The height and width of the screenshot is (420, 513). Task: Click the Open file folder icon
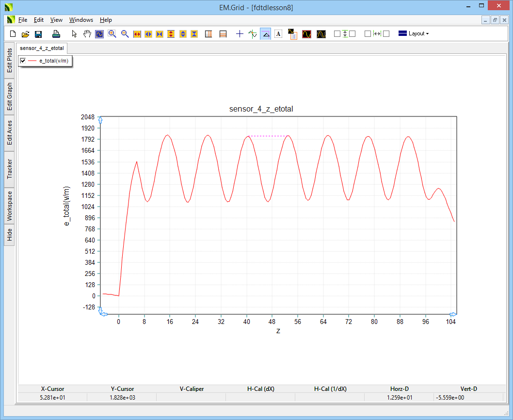(26, 34)
